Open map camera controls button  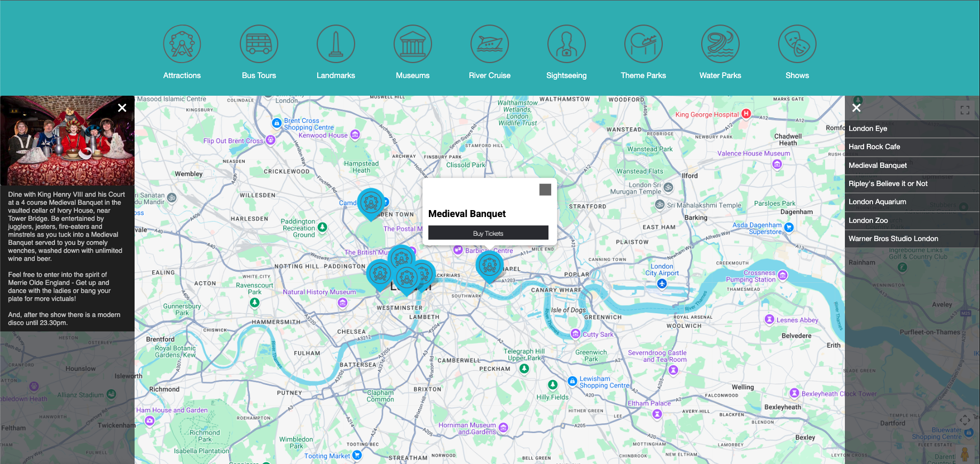[x=965, y=420]
